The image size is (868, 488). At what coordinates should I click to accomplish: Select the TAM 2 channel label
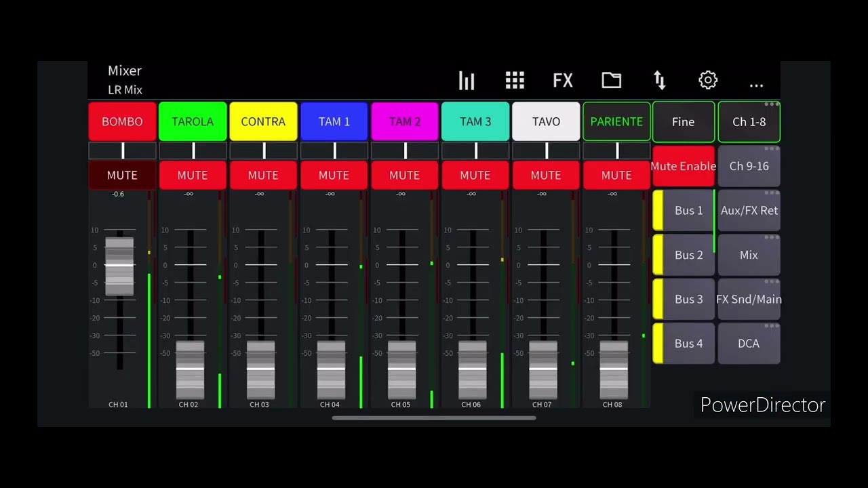tap(405, 121)
